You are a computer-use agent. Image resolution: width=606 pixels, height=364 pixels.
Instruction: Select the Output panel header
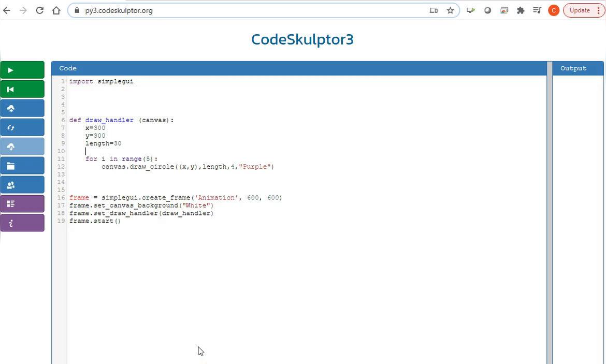573,68
